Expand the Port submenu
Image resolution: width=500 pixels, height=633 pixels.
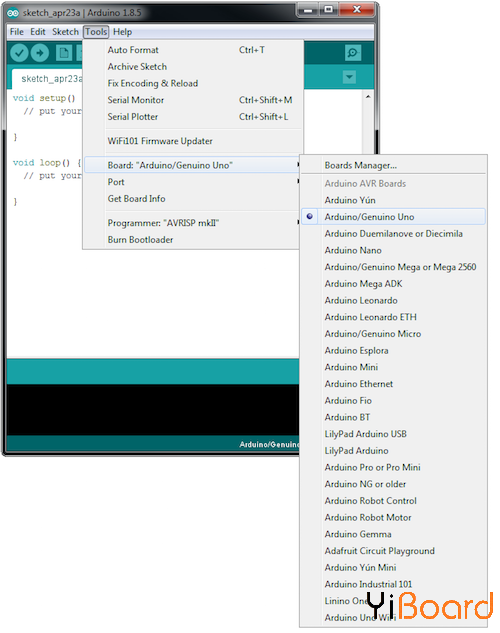[x=193, y=182]
